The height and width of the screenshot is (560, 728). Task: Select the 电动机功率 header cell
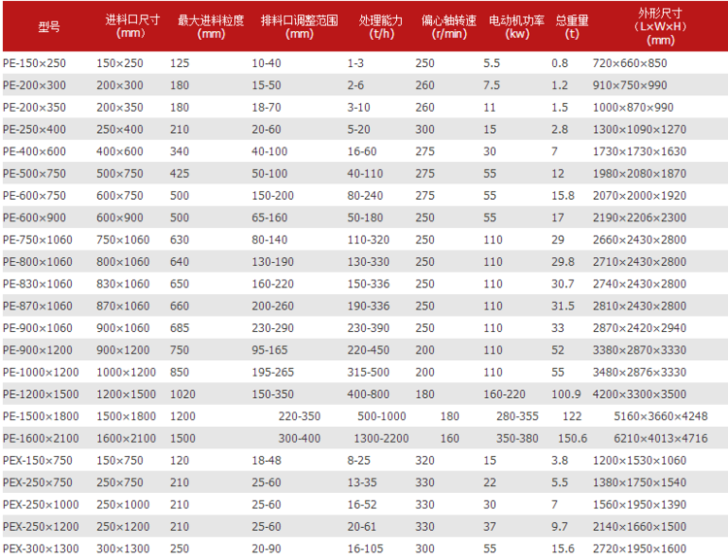[x=510, y=26]
